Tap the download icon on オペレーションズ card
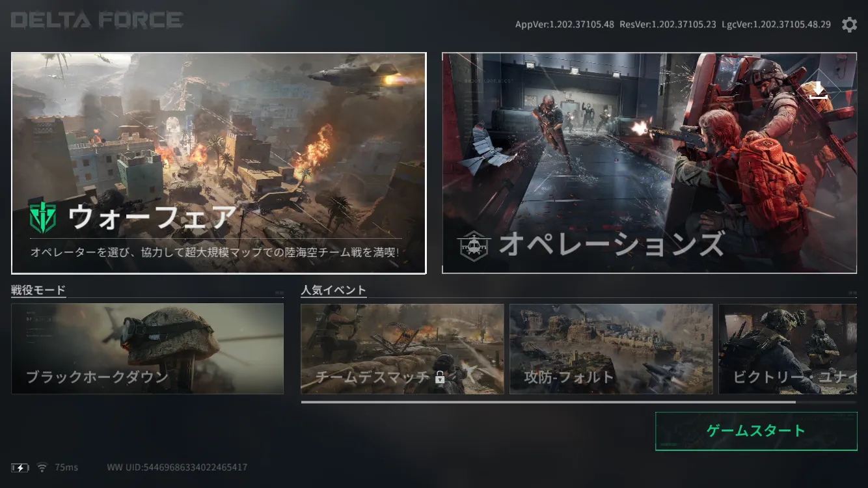The height and width of the screenshot is (488, 868). 819,91
